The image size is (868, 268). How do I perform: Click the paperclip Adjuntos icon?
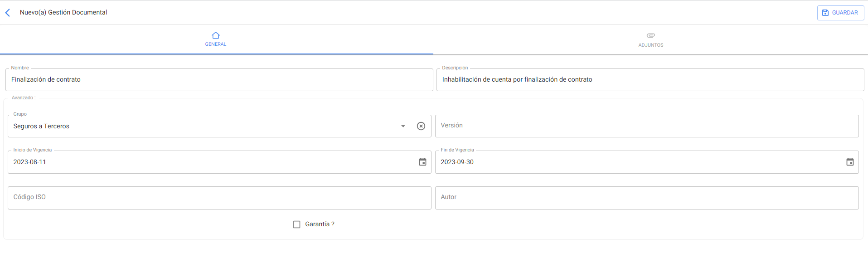pyautogui.click(x=650, y=35)
